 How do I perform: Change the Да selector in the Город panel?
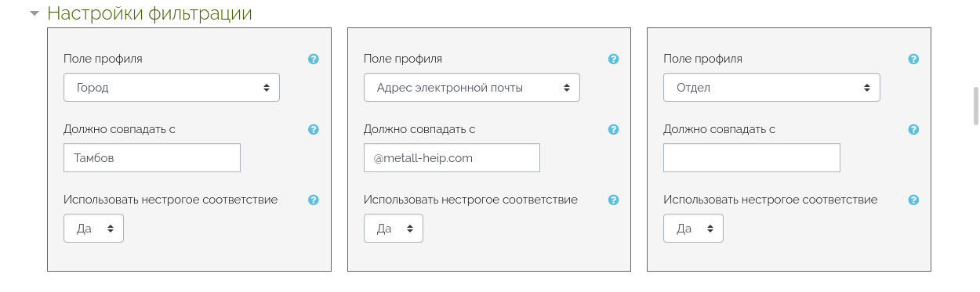(93, 229)
